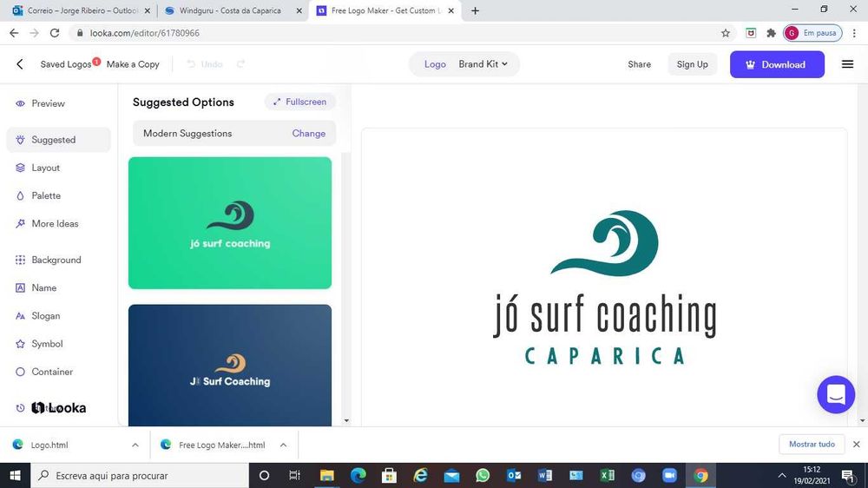Open WhatsApp from taskbar
Screen dimensions: 868x488
click(483, 475)
